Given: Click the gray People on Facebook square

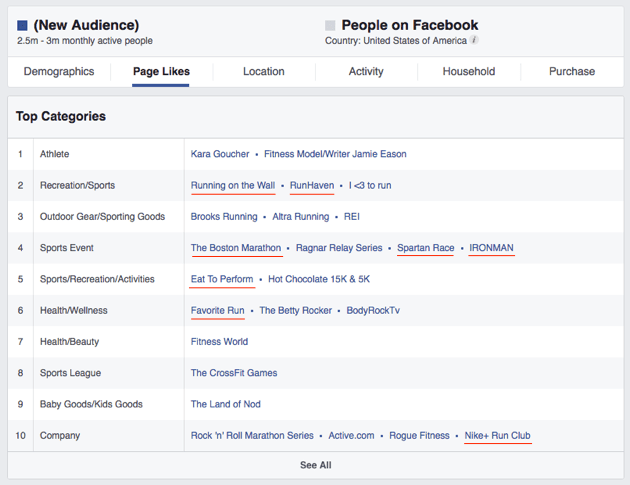Looking at the screenshot, I should click(331, 25).
